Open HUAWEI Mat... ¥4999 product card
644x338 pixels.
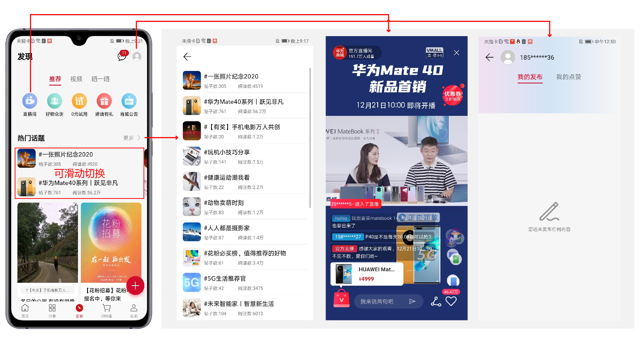pyautogui.click(x=367, y=274)
